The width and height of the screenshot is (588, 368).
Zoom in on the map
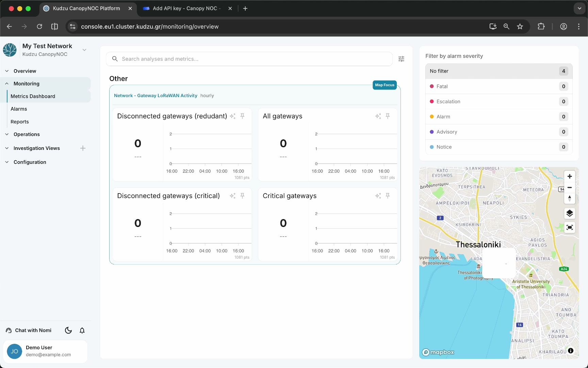(x=570, y=177)
